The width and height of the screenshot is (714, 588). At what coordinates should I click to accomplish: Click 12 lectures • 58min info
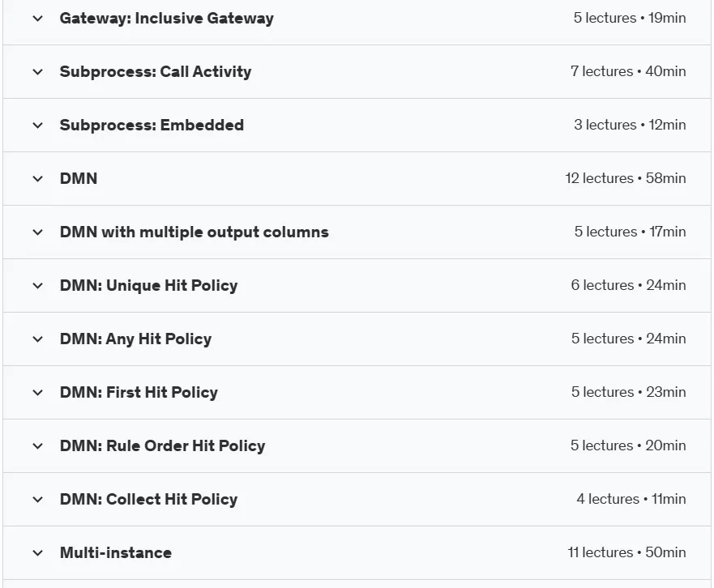626,178
